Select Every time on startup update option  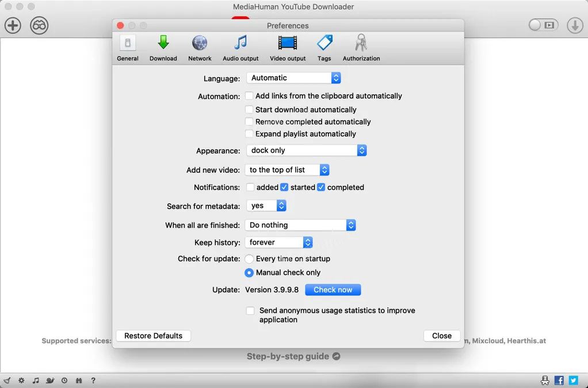tap(249, 259)
